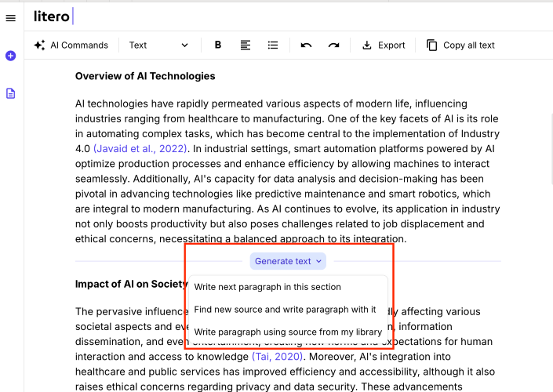Select Write paragraph using source from my library
Screen dimensions: 553x392
tap(288, 332)
